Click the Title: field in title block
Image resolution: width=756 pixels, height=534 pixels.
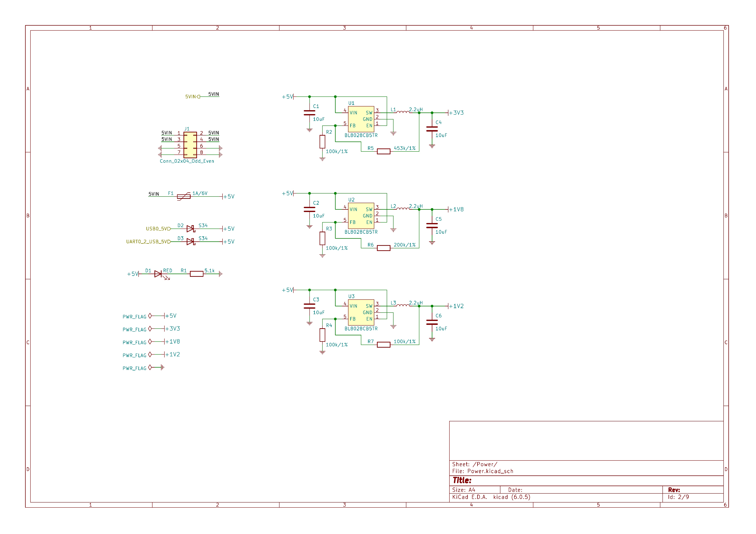pos(462,480)
